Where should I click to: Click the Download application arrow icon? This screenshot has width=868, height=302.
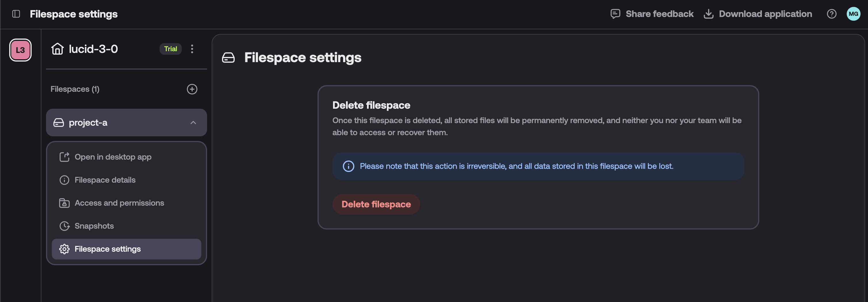point(708,14)
